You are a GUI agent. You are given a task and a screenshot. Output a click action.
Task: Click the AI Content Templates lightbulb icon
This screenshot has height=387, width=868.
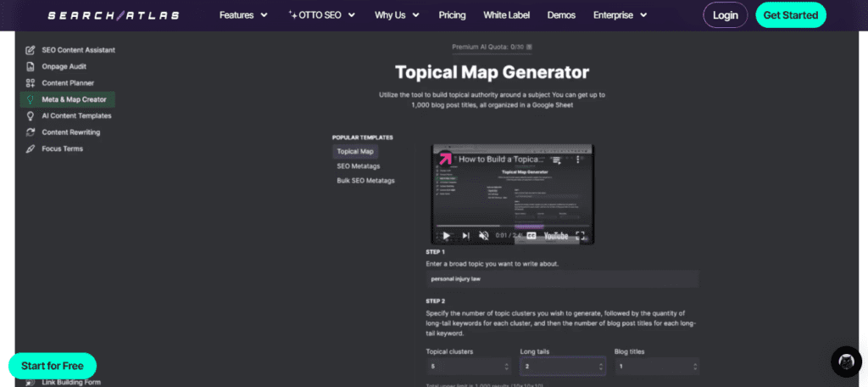click(x=31, y=116)
